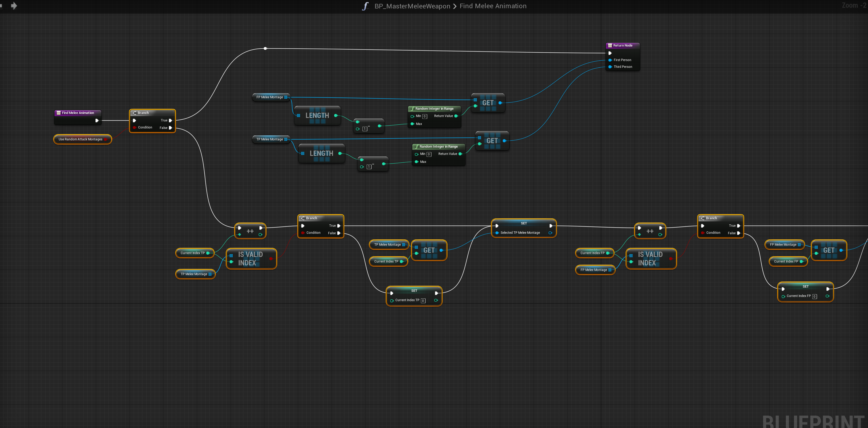The image size is (868, 428).
Task: Click the exec output pin of SET Current Index TP
Action: pos(436,293)
